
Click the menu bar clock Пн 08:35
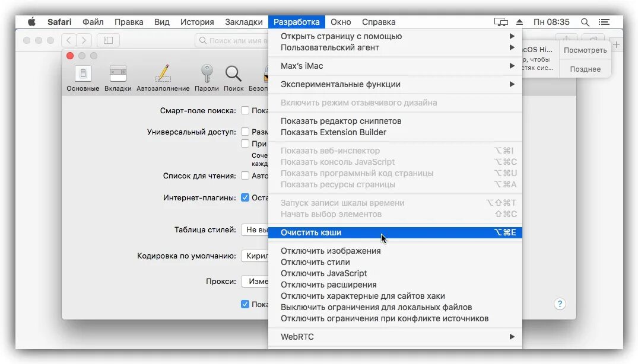(551, 22)
